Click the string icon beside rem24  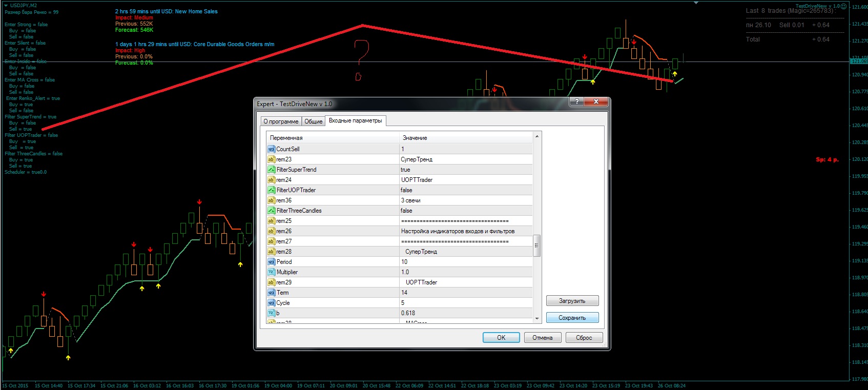pos(271,180)
